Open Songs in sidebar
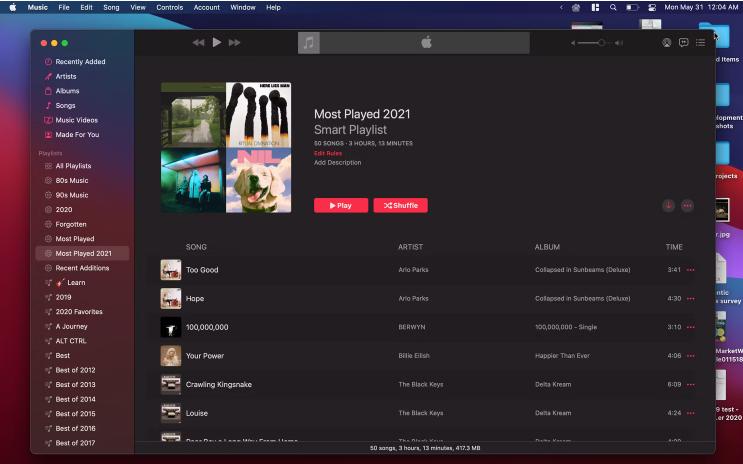Screen dimensions: 743x464 pyautogui.click(x=65, y=105)
